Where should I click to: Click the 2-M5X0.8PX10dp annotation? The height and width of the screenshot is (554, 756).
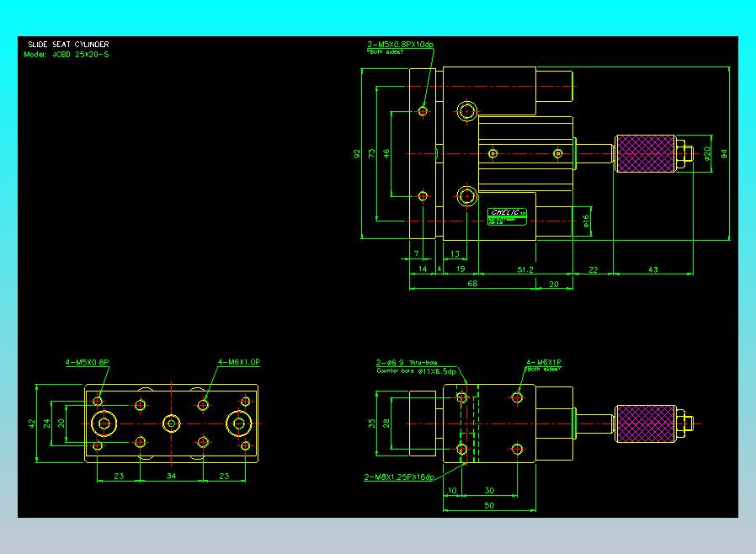pos(400,45)
